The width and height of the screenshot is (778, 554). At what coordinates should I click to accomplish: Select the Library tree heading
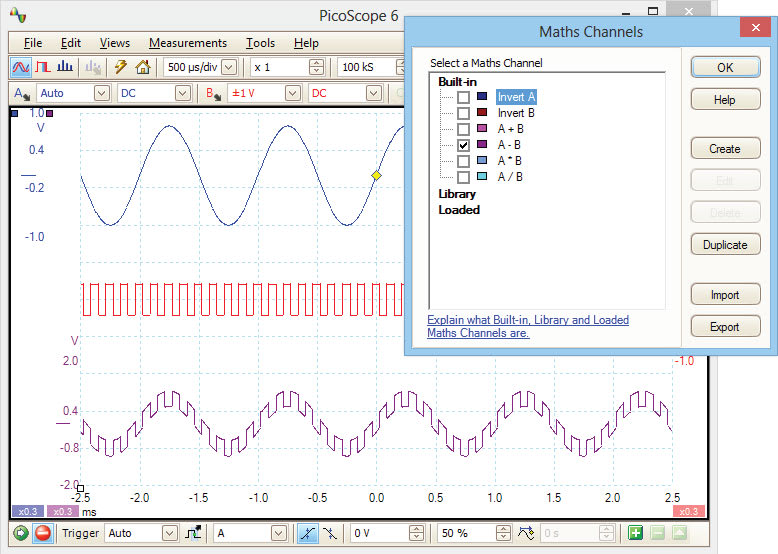coord(457,194)
